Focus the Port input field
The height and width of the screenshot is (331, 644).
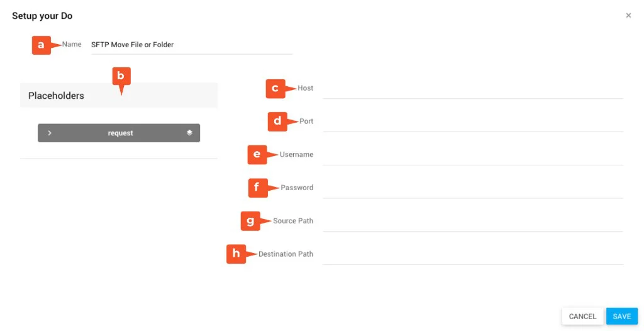click(472, 123)
